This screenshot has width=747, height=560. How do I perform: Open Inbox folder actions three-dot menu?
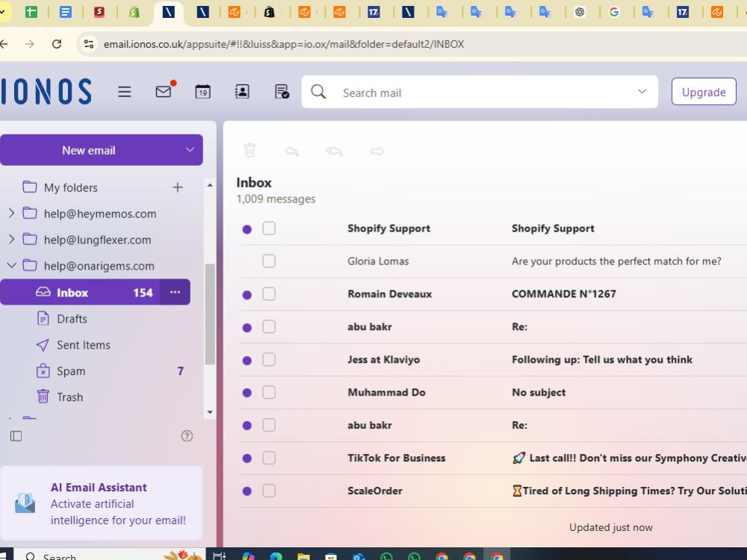pyautogui.click(x=175, y=292)
